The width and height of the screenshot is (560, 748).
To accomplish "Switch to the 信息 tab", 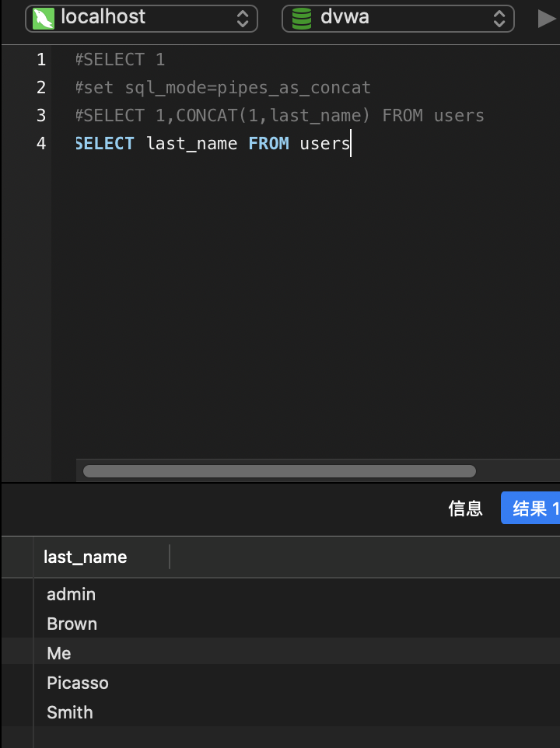I will click(465, 509).
